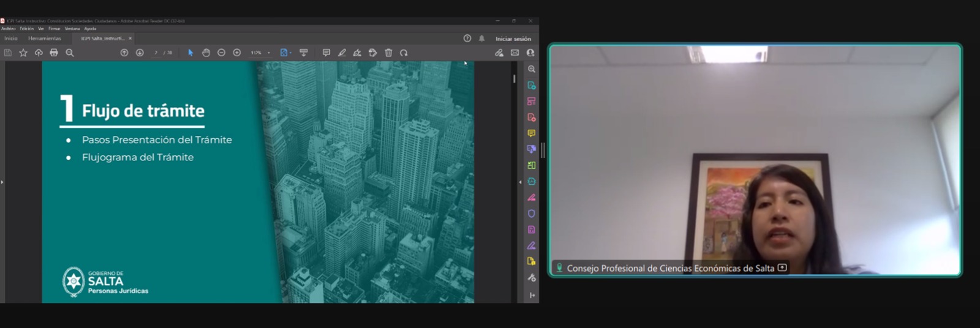Viewport: 980px width, 328px height.
Task: Click the Iniciar sesión button
Action: pyautogui.click(x=513, y=39)
